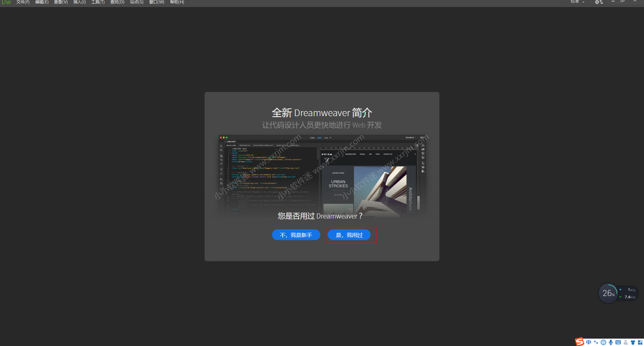Open the Sogou soft keyboard icon
Viewport: 644px width, 346px height.
(618, 342)
